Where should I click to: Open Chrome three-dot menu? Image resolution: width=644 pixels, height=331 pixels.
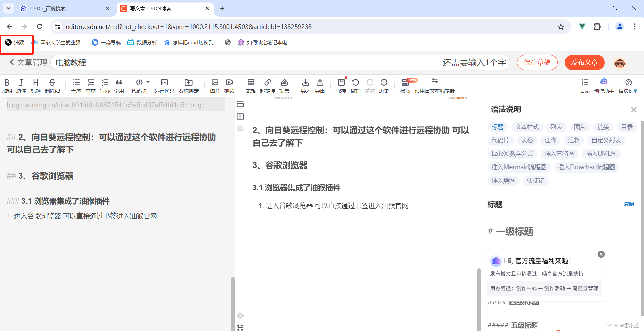click(635, 27)
